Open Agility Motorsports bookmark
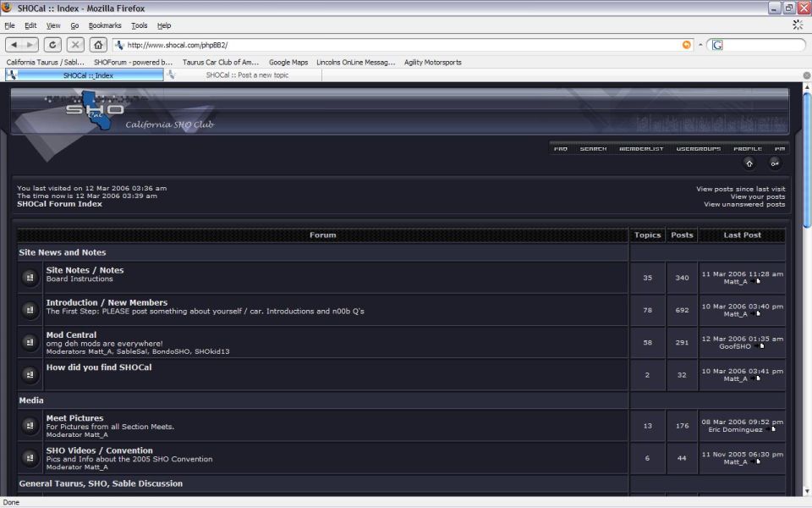Screen dimensions: 812x508 point(433,62)
